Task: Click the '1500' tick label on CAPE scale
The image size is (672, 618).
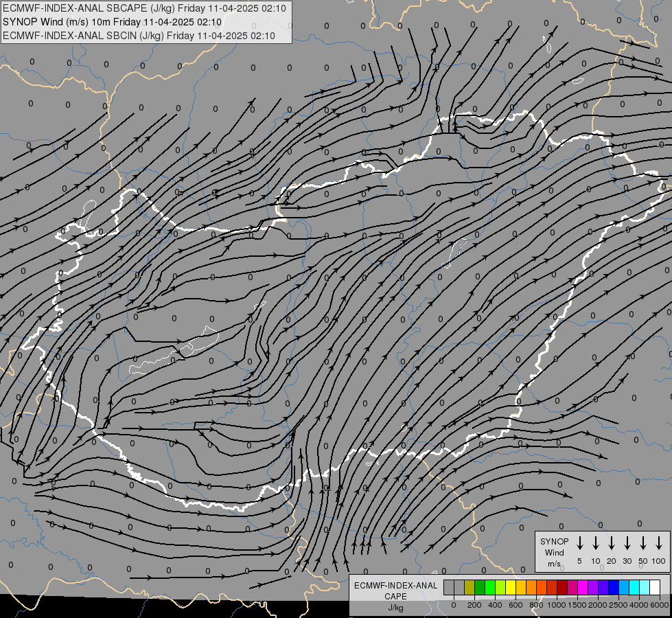Action: pyautogui.click(x=577, y=605)
